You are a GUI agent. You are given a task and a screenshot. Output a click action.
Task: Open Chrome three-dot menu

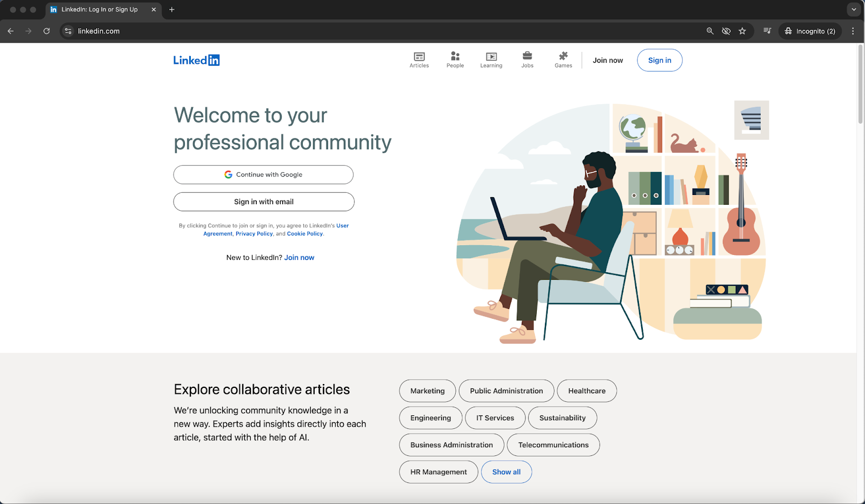click(853, 31)
